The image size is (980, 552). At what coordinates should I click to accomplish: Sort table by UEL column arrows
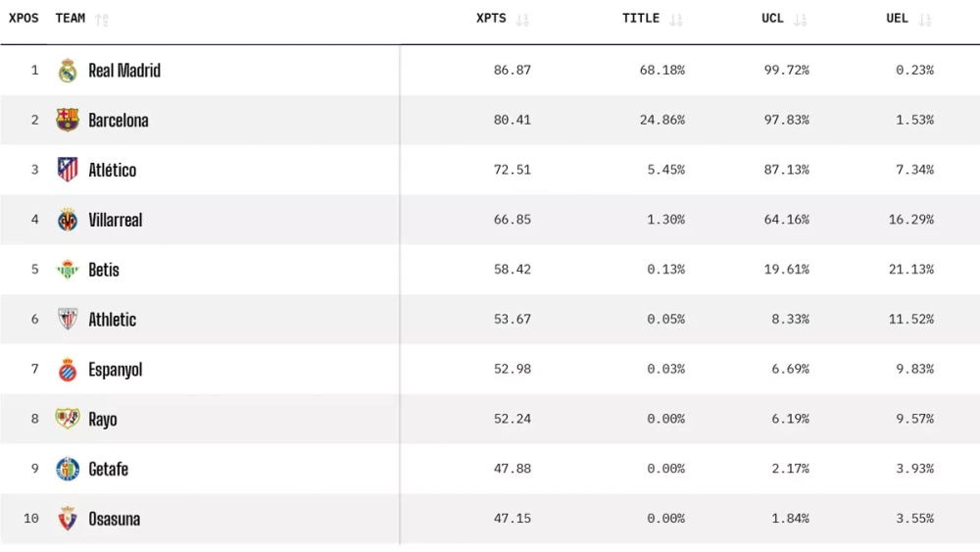click(x=925, y=20)
